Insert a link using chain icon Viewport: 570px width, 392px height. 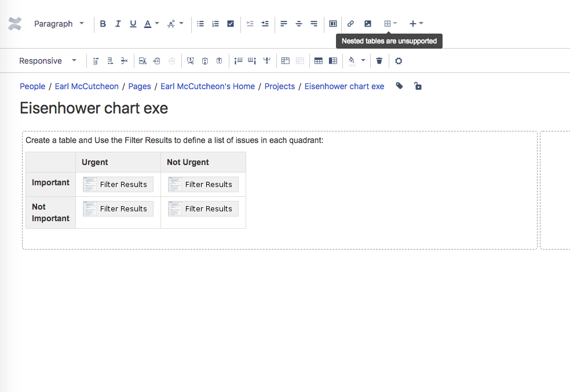point(350,24)
